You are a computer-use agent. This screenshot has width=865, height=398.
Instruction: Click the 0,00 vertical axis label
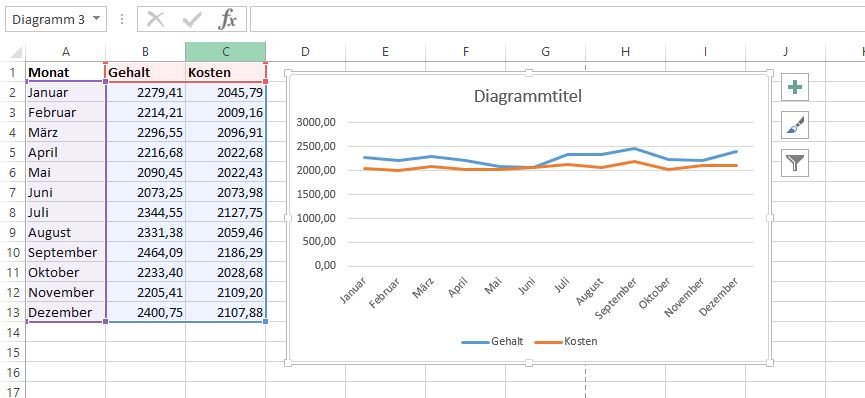(x=324, y=266)
